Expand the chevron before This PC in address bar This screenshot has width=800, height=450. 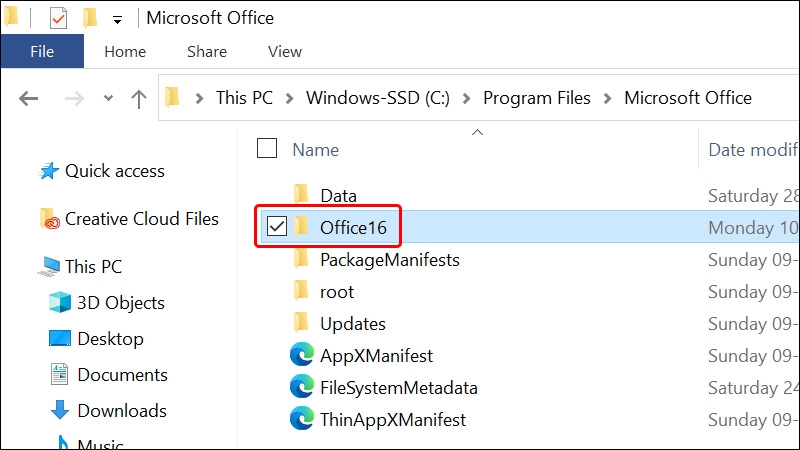199,98
